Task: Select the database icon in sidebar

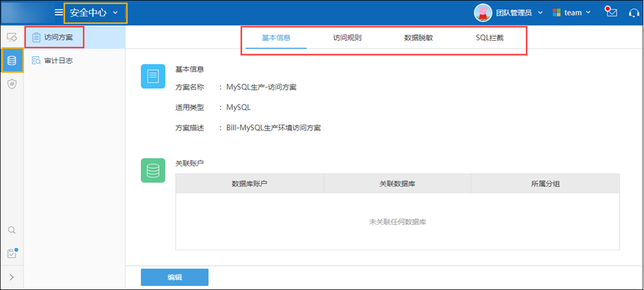Action: click(12, 60)
